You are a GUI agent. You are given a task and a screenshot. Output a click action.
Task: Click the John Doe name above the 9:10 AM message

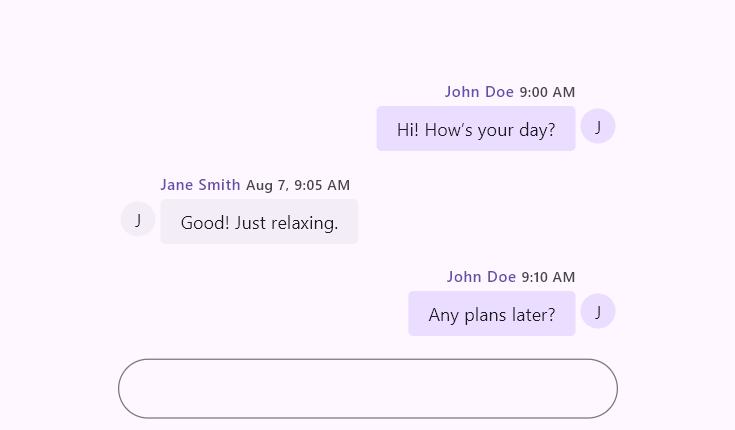click(481, 277)
